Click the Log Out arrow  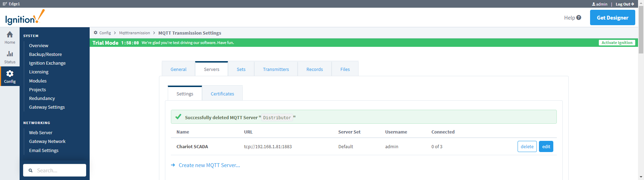click(x=632, y=4)
